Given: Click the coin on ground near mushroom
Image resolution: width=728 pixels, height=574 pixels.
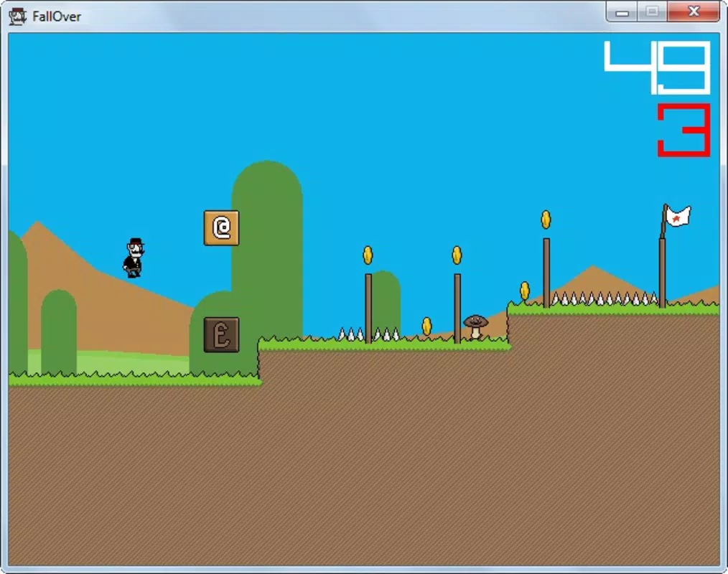Looking at the screenshot, I should [426, 326].
